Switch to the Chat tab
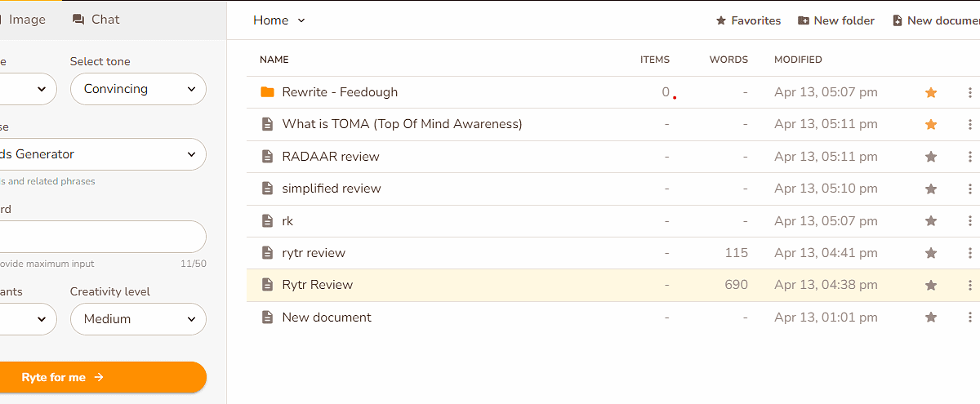This screenshot has width=980, height=404. (96, 19)
